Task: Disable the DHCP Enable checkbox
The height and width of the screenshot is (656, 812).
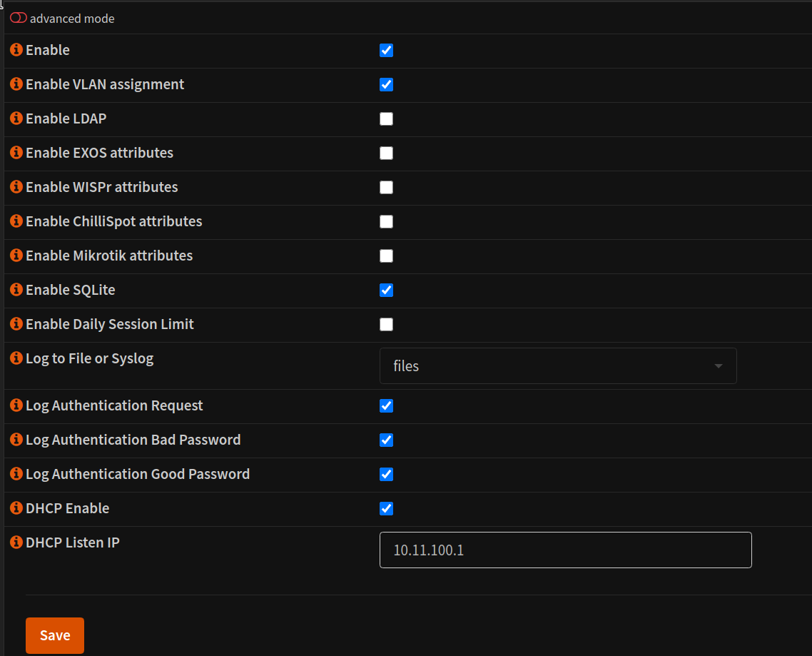Action: click(386, 508)
